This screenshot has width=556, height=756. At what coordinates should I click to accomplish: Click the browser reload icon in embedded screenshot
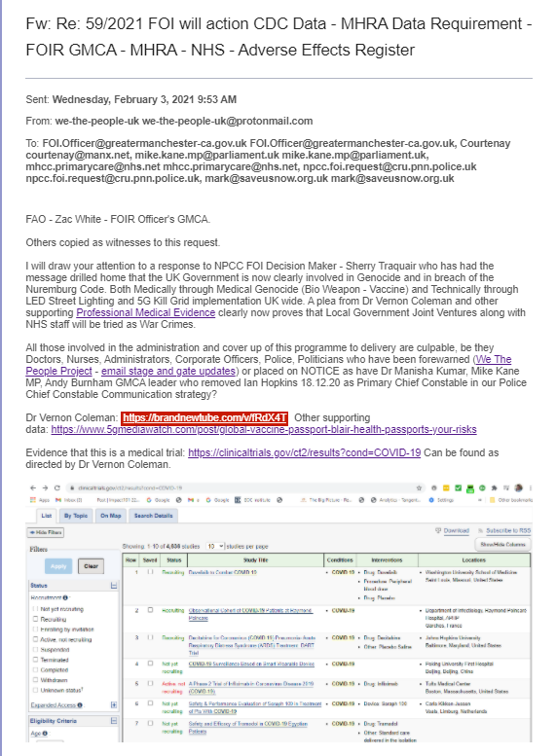point(56,487)
